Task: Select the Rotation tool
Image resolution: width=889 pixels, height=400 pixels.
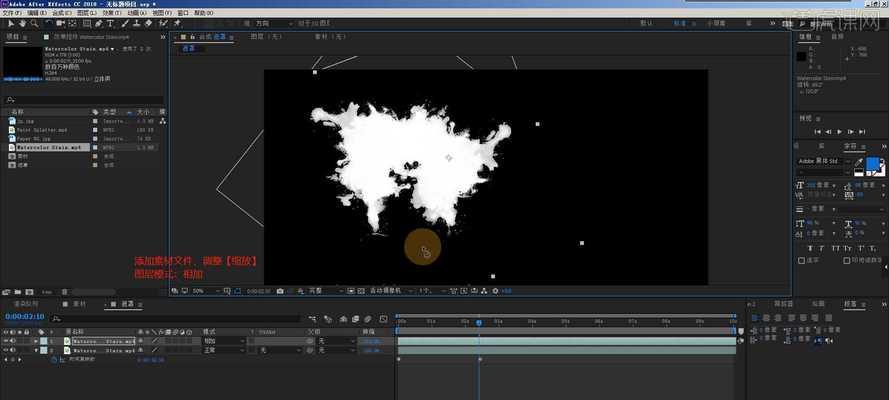Action: (49, 23)
